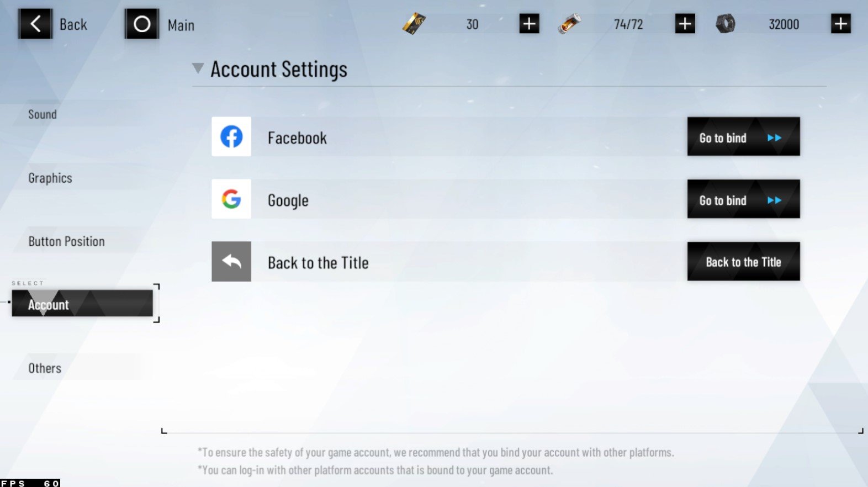Image resolution: width=868 pixels, height=487 pixels.
Task: Tap the nut currency icon showing 32000
Action: 726,24
